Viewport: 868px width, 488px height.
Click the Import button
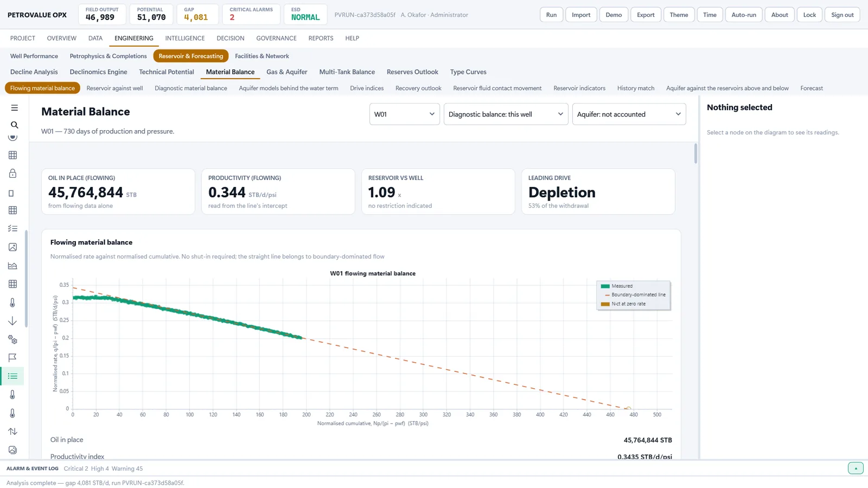coord(581,15)
